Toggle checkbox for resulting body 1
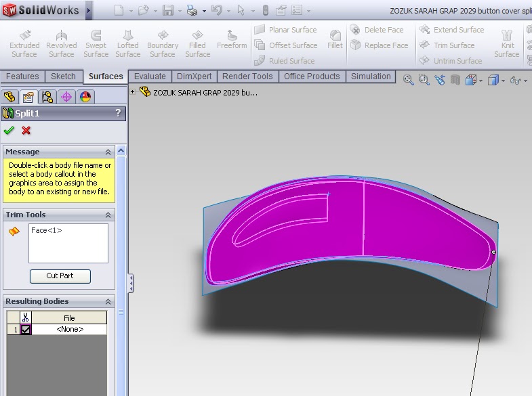Viewport: 532px width, 396px height. 26,329
